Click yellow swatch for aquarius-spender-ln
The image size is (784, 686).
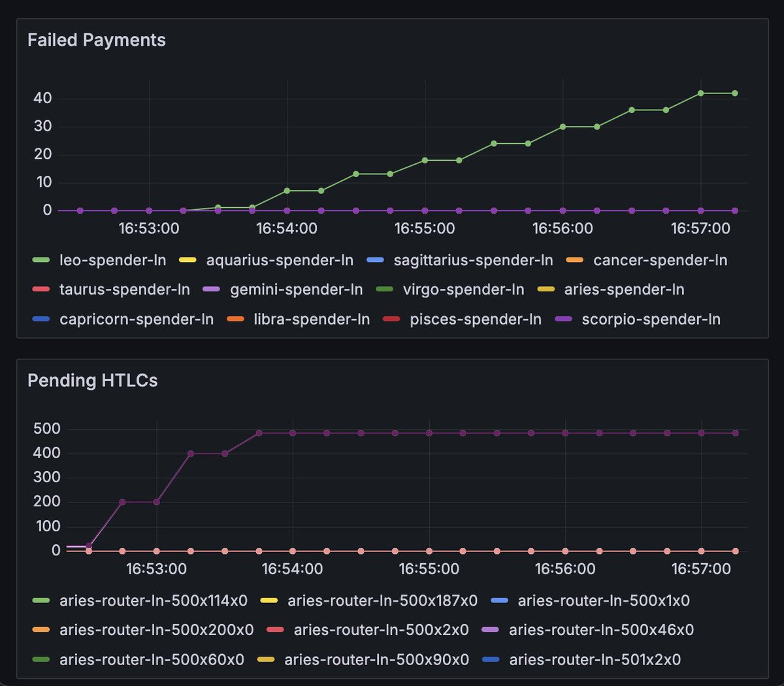tap(188, 260)
